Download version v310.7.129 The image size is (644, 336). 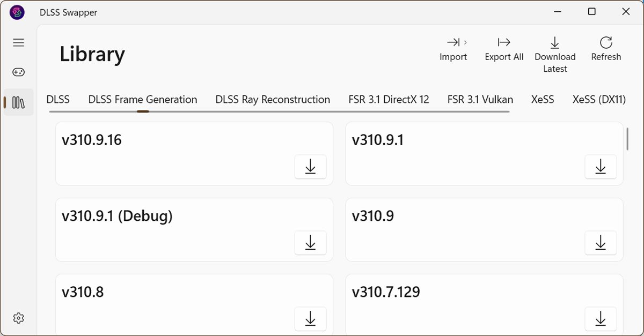(x=601, y=319)
